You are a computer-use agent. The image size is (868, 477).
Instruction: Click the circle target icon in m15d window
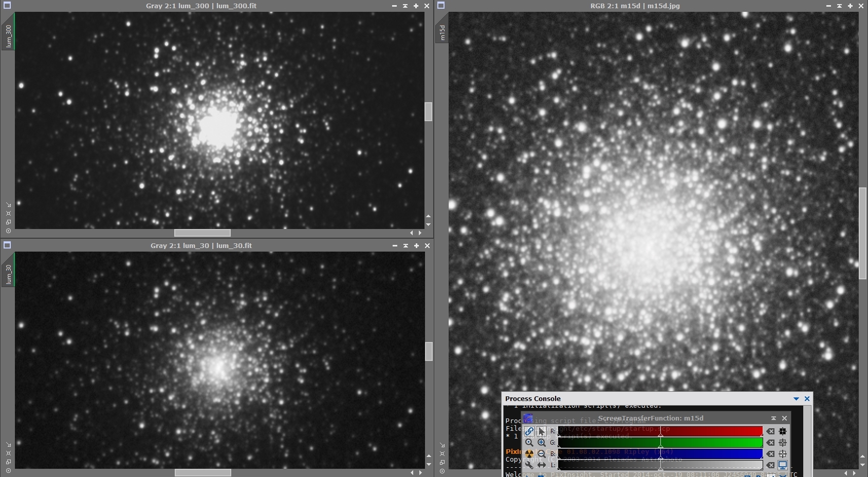click(x=442, y=471)
